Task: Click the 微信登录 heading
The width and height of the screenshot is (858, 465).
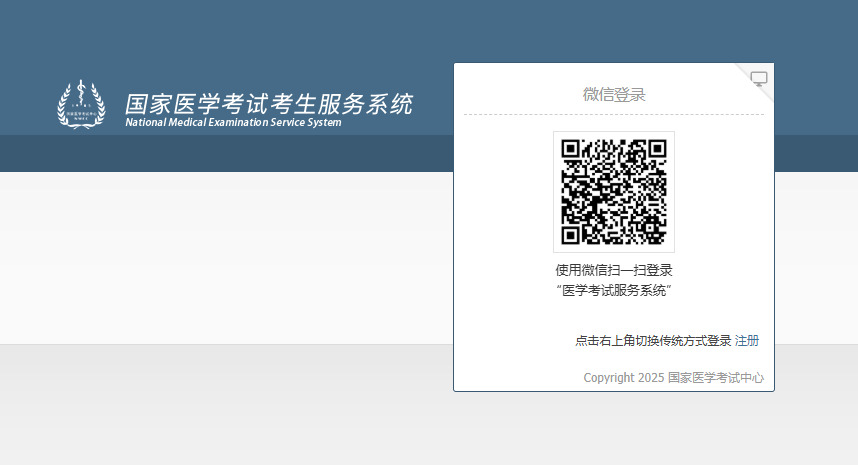Action: (x=614, y=95)
